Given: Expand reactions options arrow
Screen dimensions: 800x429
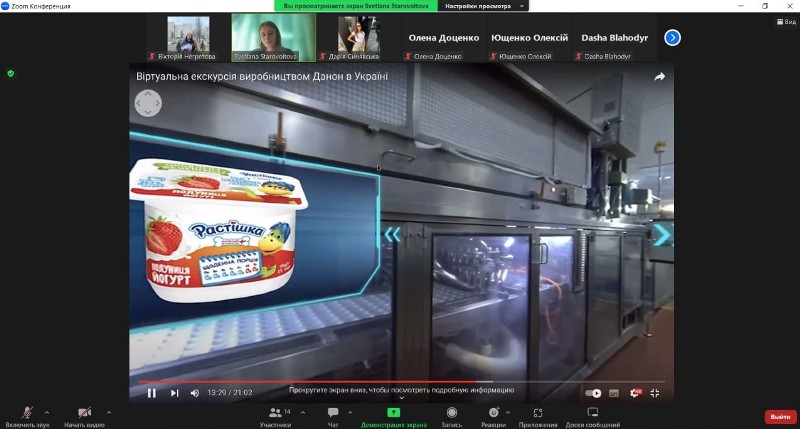Looking at the screenshot, I should coord(508,412).
